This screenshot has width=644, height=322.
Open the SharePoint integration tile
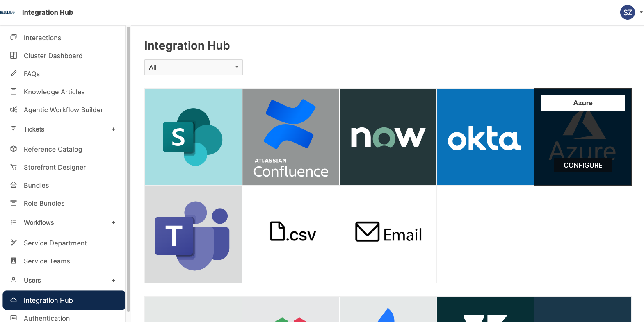click(193, 137)
